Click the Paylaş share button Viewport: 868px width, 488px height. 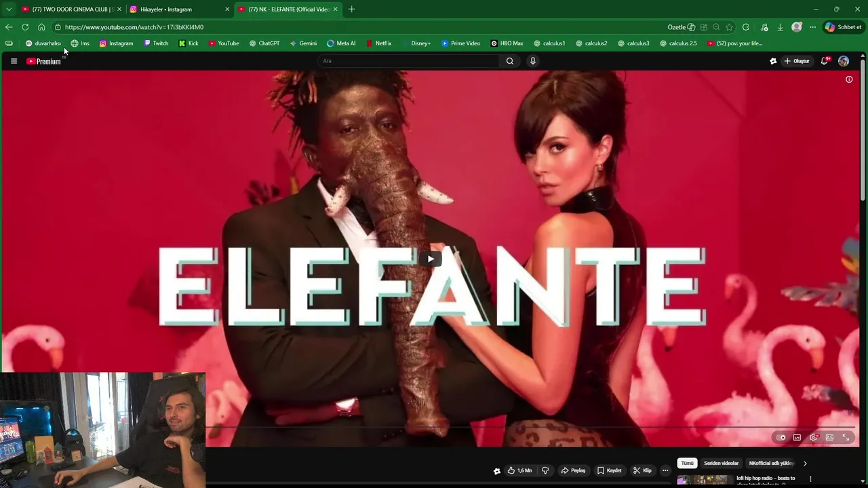pyautogui.click(x=573, y=470)
